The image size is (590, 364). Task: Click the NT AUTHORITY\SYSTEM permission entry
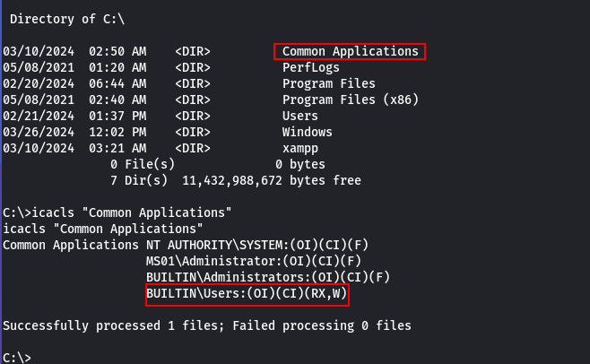[x=257, y=246]
